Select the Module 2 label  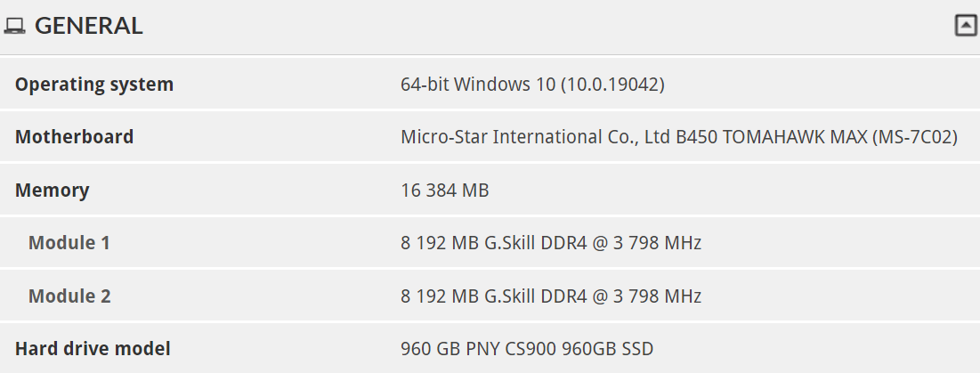(69, 296)
